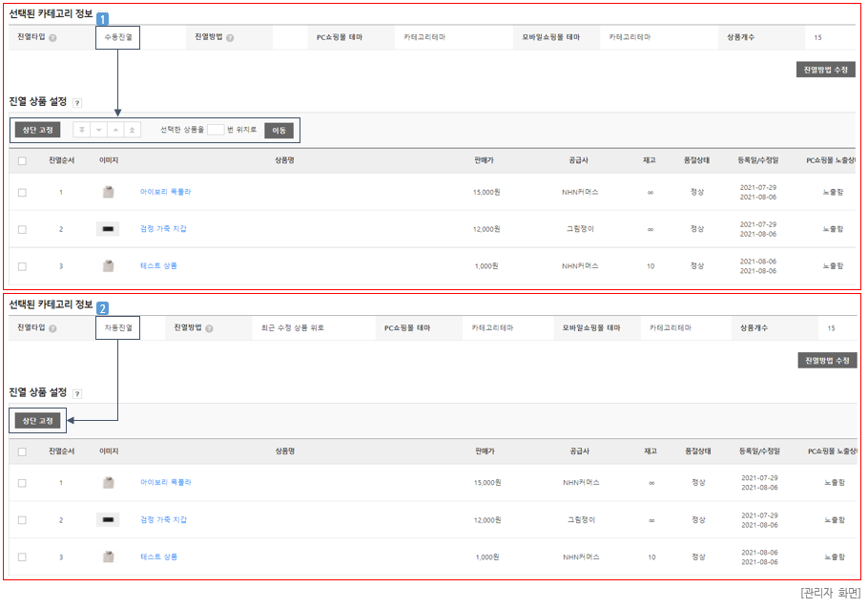Click 상단 고정 button in 수동진열 section
The image size is (868, 608).
37,130
